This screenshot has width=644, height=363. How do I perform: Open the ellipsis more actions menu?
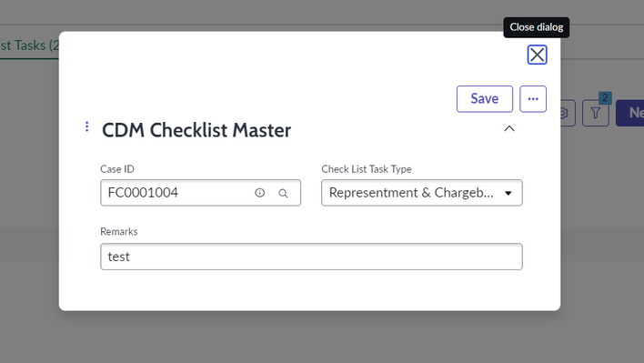(x=533, y=99)
